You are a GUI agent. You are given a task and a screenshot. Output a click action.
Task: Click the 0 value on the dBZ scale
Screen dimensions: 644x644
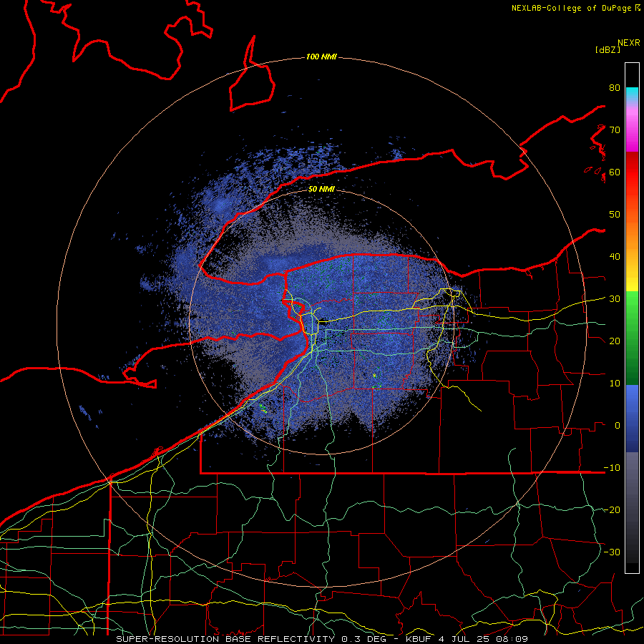(618, 426)
